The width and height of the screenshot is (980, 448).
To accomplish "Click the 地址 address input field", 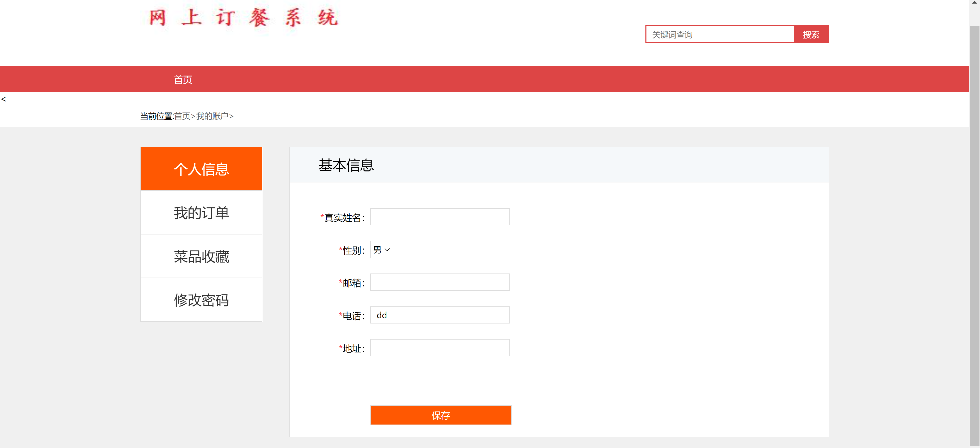I will coord(439,347).
